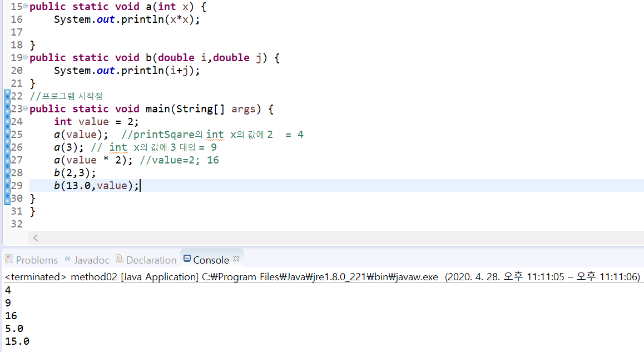Viewport: 644px width, 352px height.
Task: Click console output value 16
Action: click(11, 316)
